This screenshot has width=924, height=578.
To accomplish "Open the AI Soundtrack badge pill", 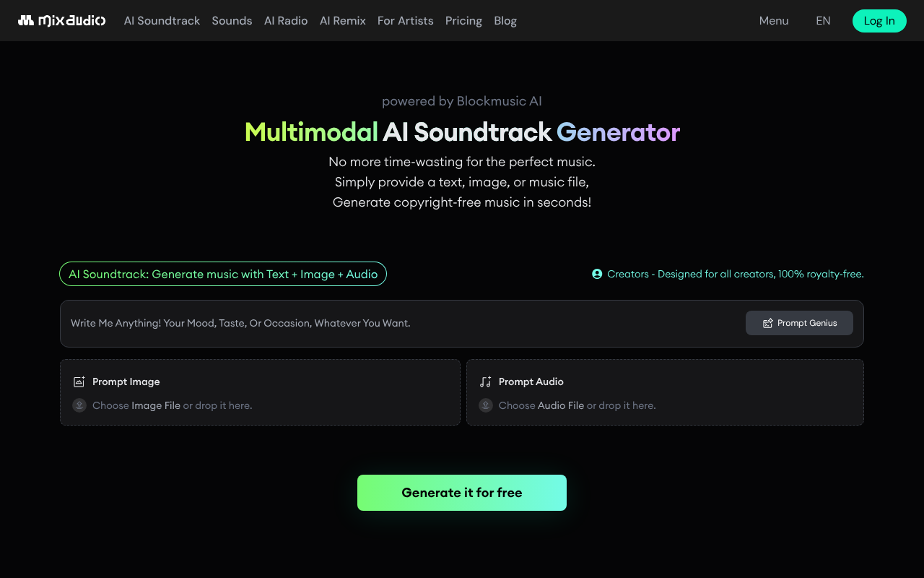I will point(222,274).
